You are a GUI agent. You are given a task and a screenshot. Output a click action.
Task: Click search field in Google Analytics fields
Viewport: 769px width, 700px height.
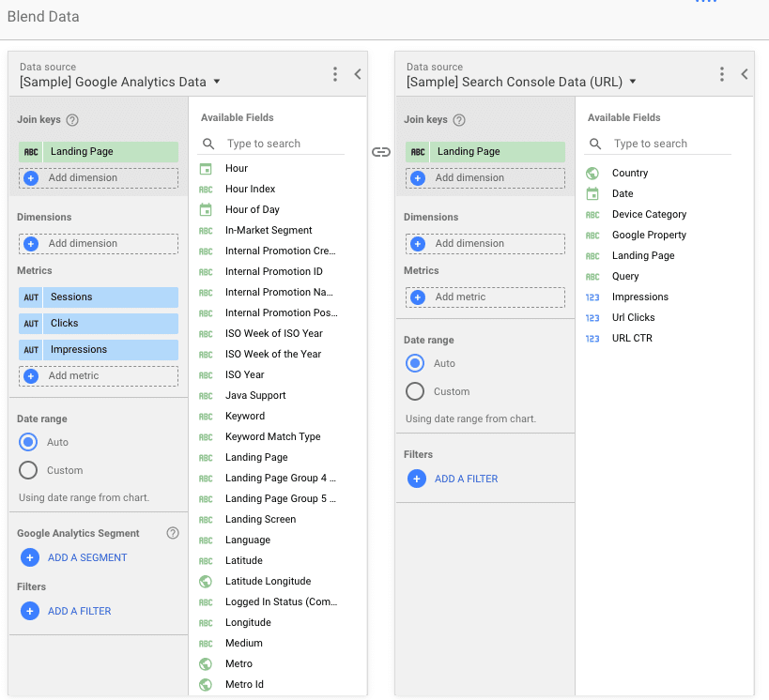pyautogui.click(x=282, y=144)
